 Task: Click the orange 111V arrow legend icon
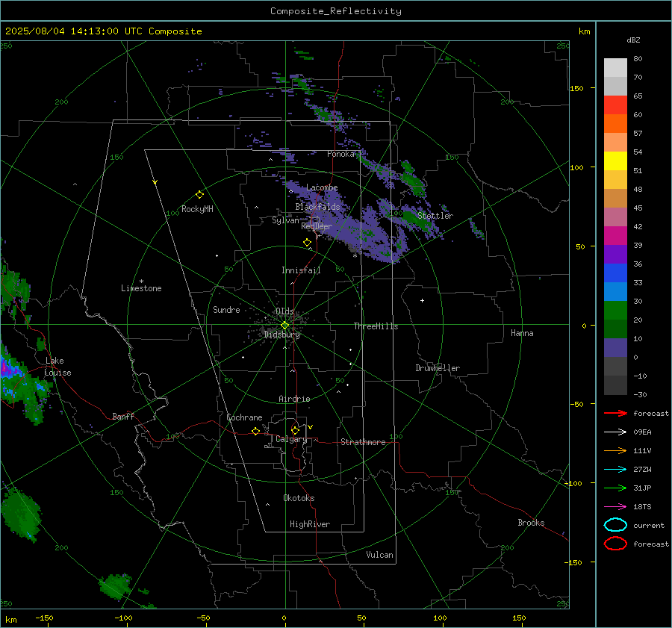[x=615, y=450]
